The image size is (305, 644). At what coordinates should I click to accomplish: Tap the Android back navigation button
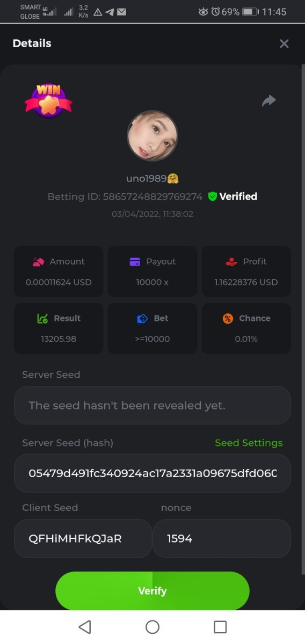point(85,627)
